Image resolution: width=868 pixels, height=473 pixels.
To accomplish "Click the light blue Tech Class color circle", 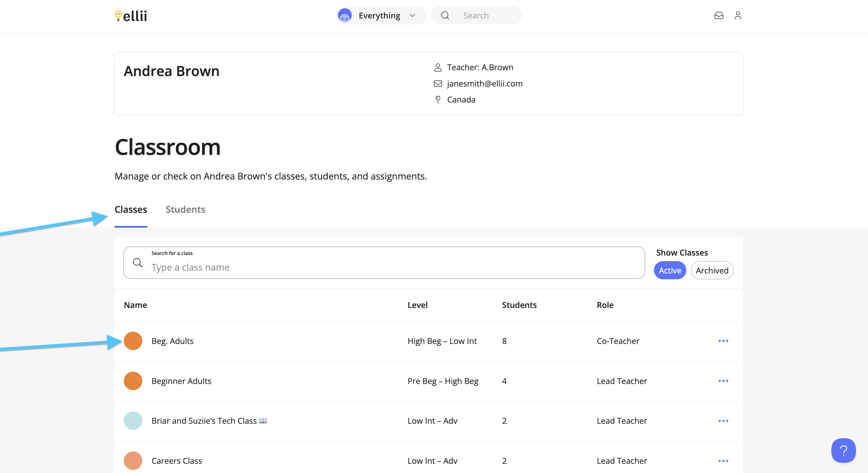I will [133, 421].
